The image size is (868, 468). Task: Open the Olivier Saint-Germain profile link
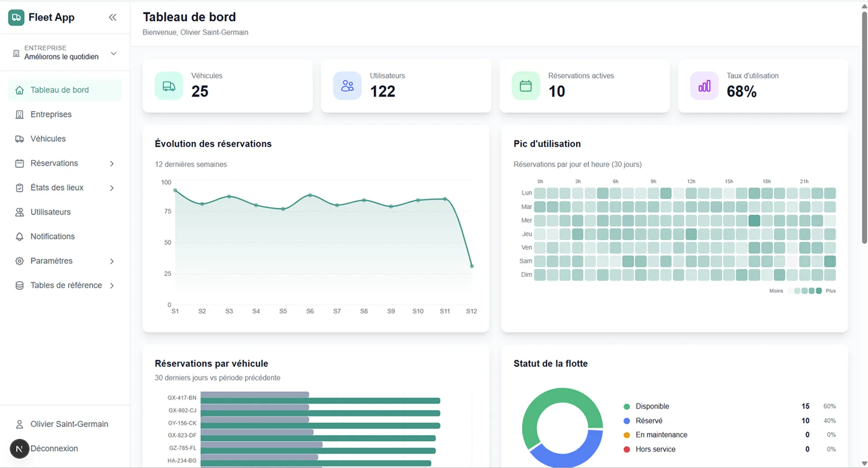69,424
